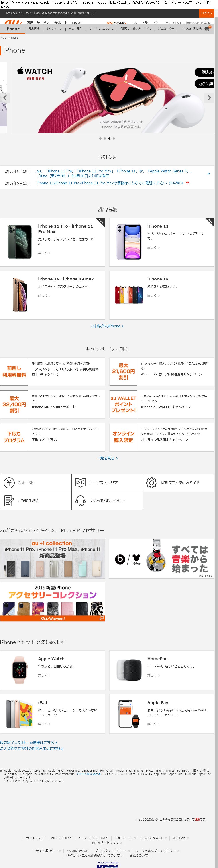
Task: Open Apple Watch product image
Action: pos(20,670)
